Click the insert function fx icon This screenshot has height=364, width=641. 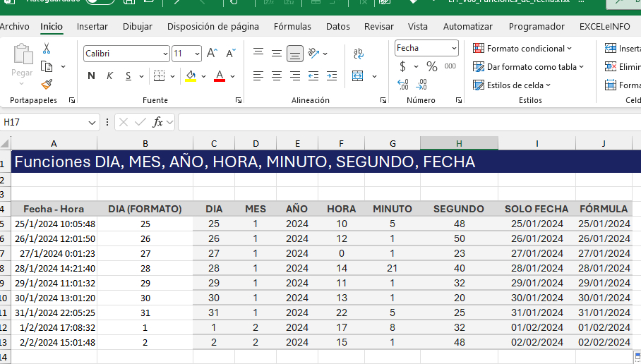click(158, 122)
